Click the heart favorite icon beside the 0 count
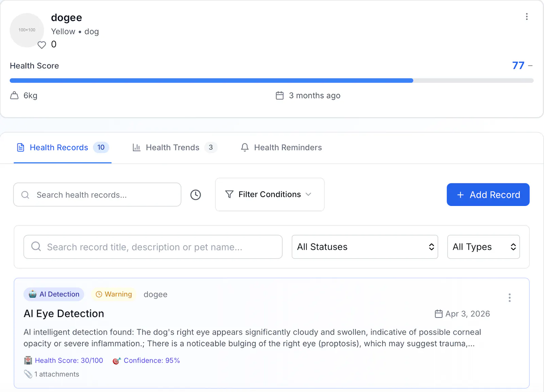 (41, 45)
